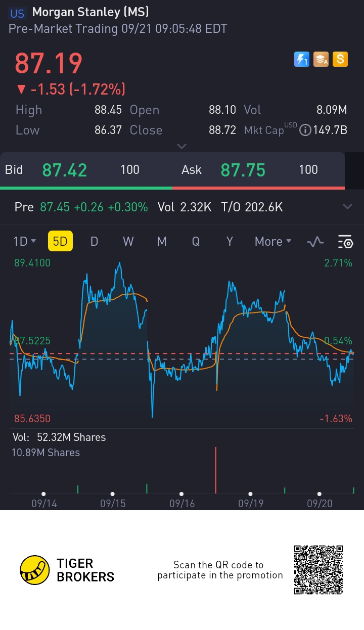The width and height of the screenshot is (364, 630).
Task: Switch to the D daily chart tab
Action: point(94,242)
